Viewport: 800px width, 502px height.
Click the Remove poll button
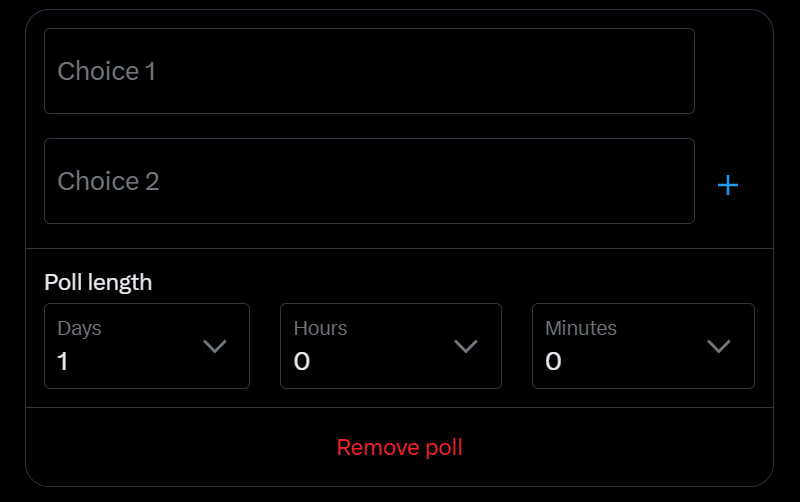399,447
